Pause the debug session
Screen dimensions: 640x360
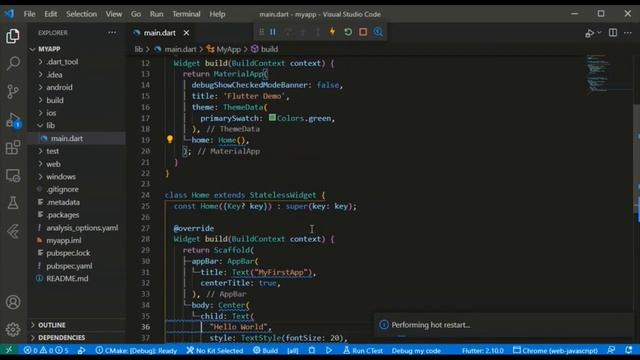point(273,32)
